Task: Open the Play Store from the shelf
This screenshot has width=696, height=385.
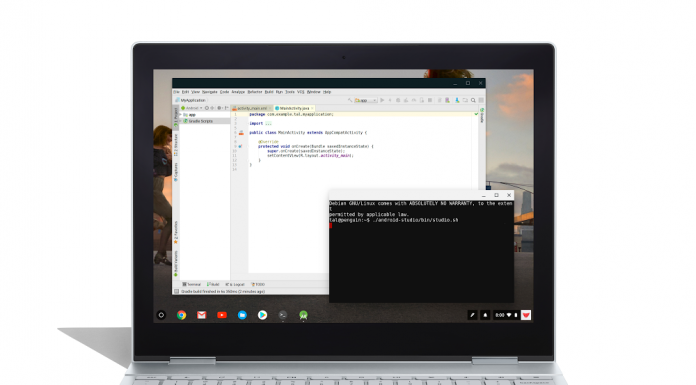Action: [x=262, y=315]
